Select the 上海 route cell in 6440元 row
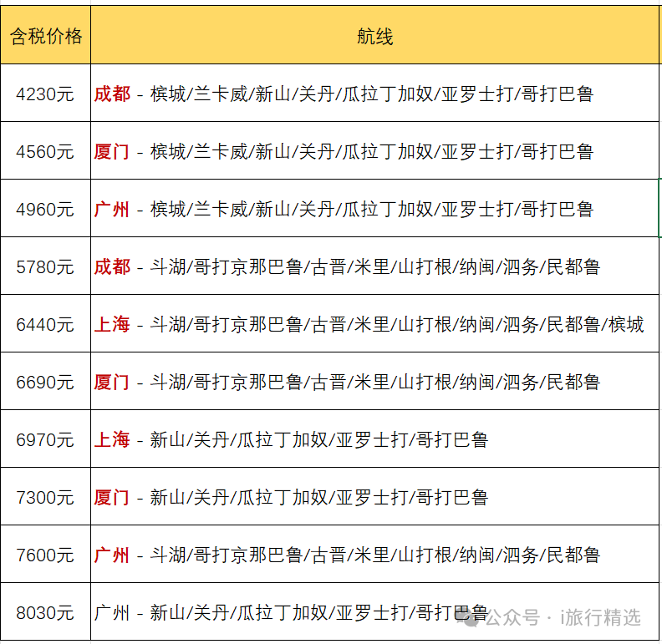 pos(375,324)
